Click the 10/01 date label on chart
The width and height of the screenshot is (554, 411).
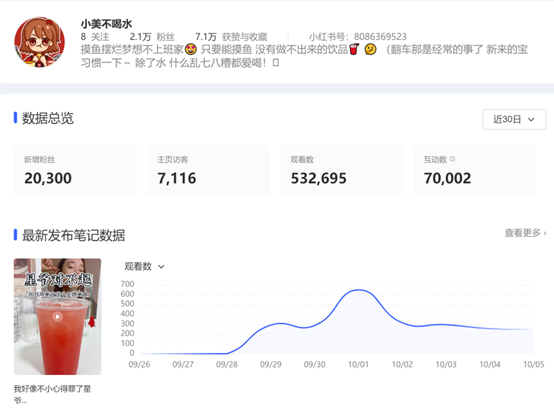click(x=358, y=364)
